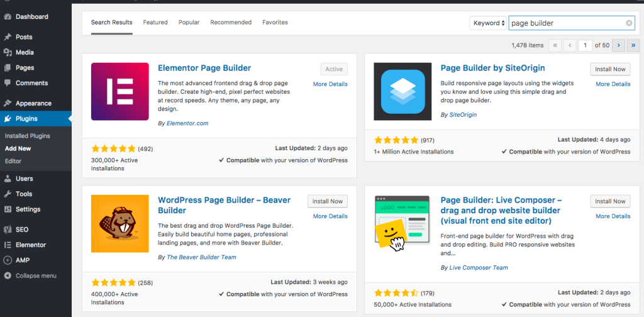
Task: Open Installed Plugins submenu item
Action: [28, 136]
